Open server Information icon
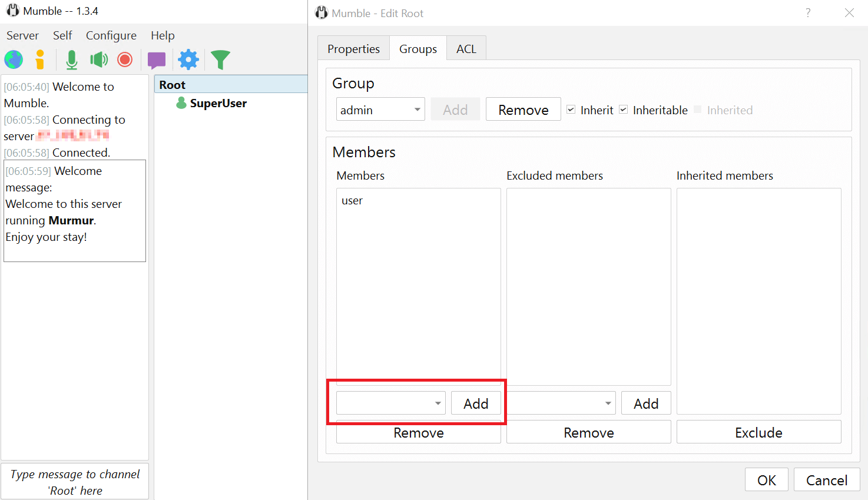The height and width of the screenshot is (500, 868). (x=40, y=59)
